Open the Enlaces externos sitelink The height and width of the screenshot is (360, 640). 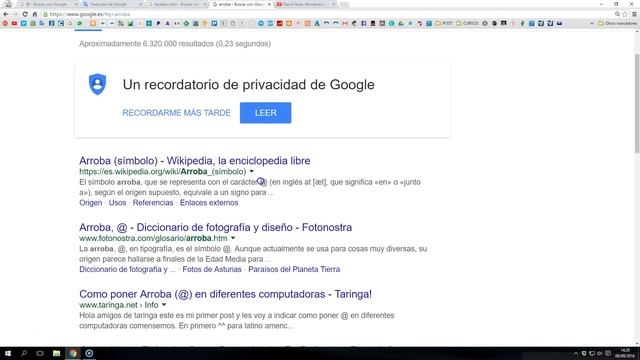pyautogui.click(x=209, y=202)
